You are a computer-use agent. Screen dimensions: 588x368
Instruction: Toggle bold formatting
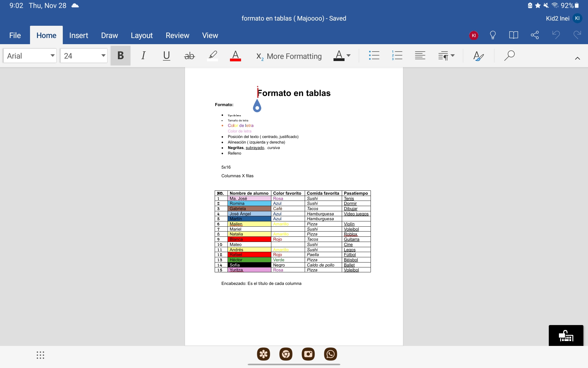point(120,56)
